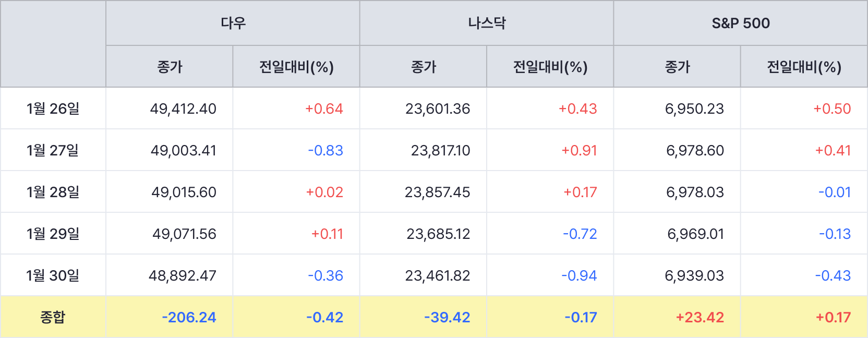This screenshot has height=338, width=868.
Task: Select the 종가 subheader under 다우
Action: click(170, 67)
